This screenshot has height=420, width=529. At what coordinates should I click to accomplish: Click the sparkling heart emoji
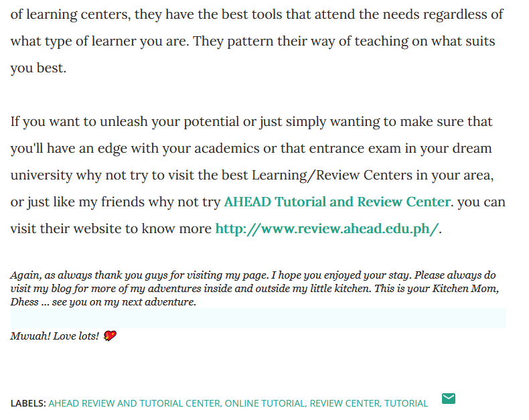click(x=110, y=336)
